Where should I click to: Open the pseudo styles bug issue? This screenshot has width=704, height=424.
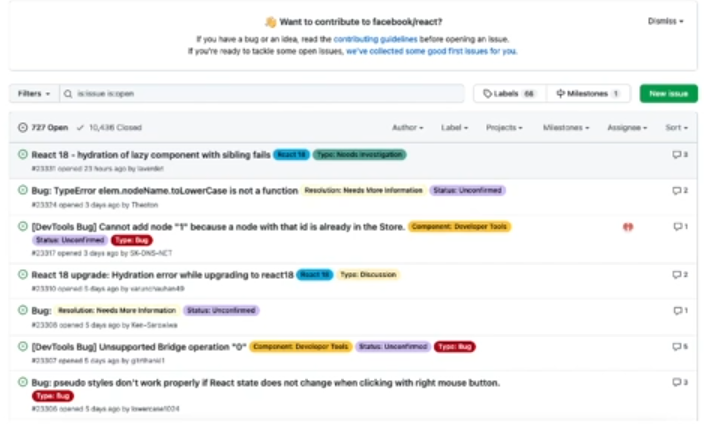(265, 383)
